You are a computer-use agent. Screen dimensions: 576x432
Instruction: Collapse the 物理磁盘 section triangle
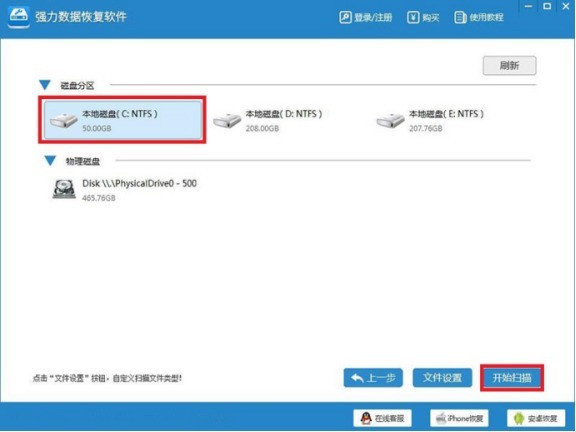(50, 161)
